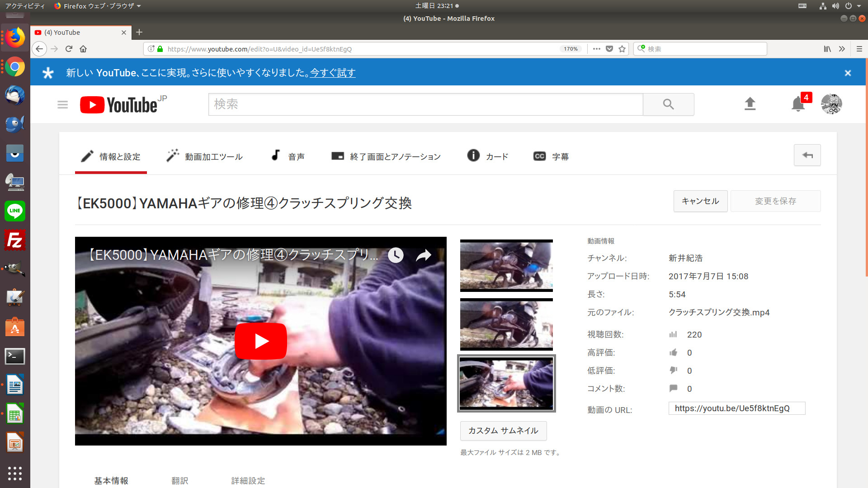868x488 pixels.
Task: Click the back arrow return button
Action: 807,155
